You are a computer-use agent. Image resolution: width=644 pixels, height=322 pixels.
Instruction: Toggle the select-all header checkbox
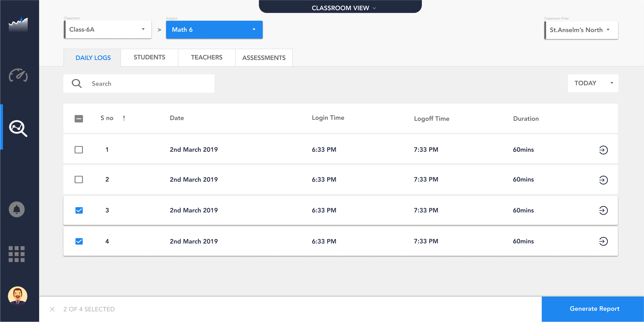point(79,119)
